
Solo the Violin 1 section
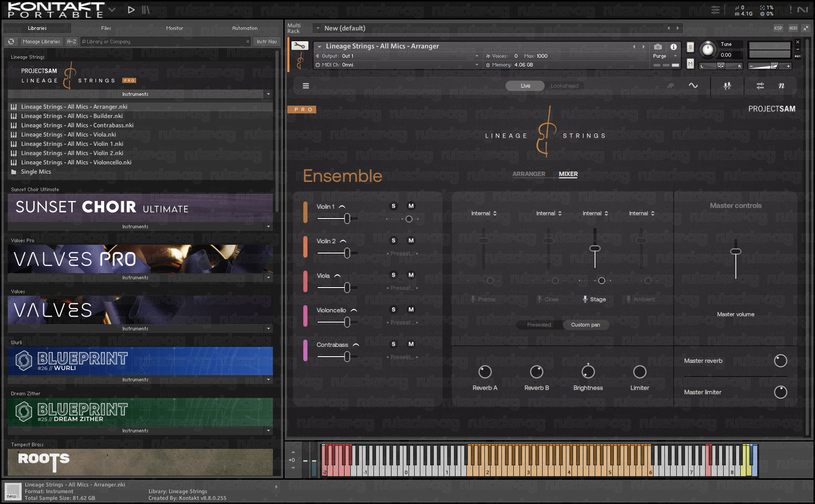(x=394, y=206)
